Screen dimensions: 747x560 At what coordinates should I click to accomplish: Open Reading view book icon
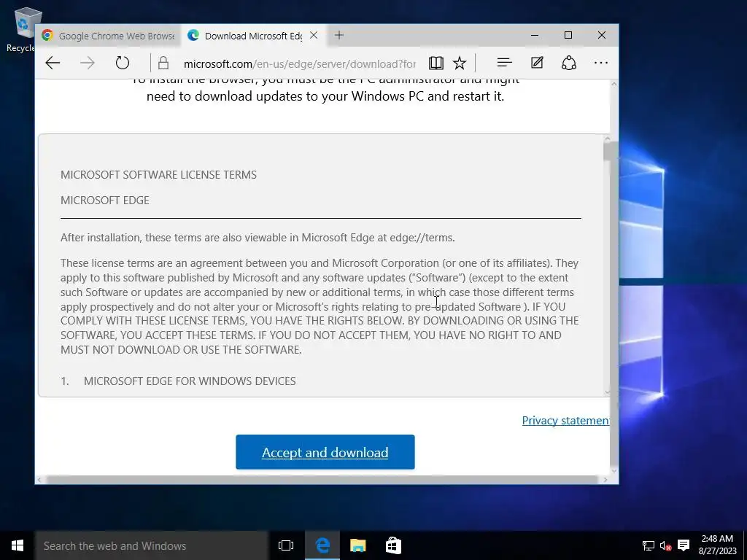[436, 63]
